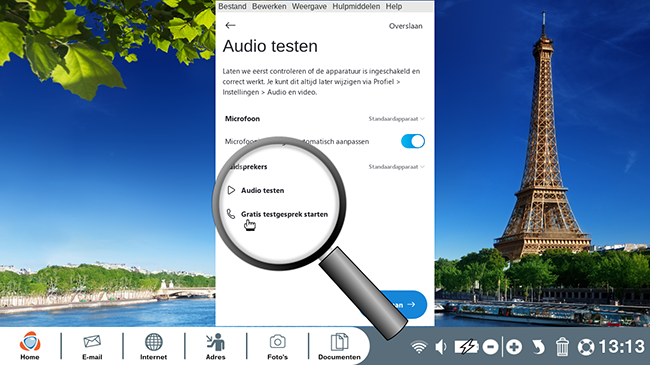Screen dimensions: 650x365
Task: Click the phone icon for test call
Action: pyautogui.click(x=231, y=214)
